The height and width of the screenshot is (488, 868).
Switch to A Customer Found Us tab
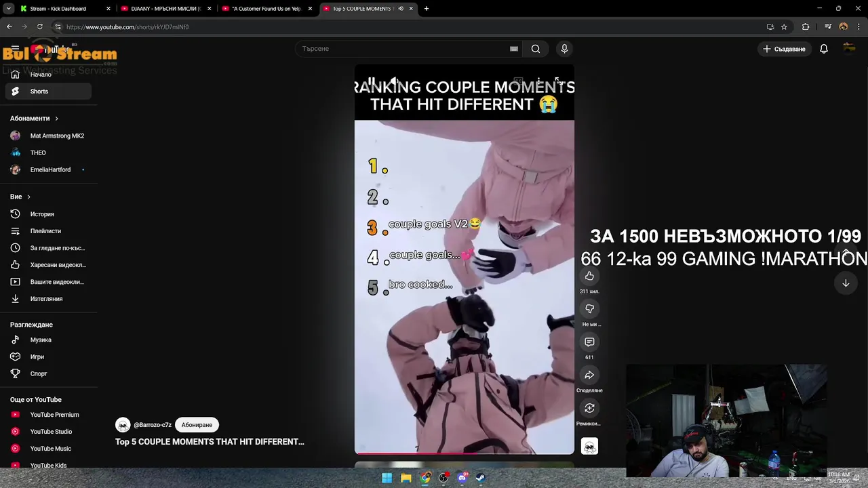click(266, 9)
